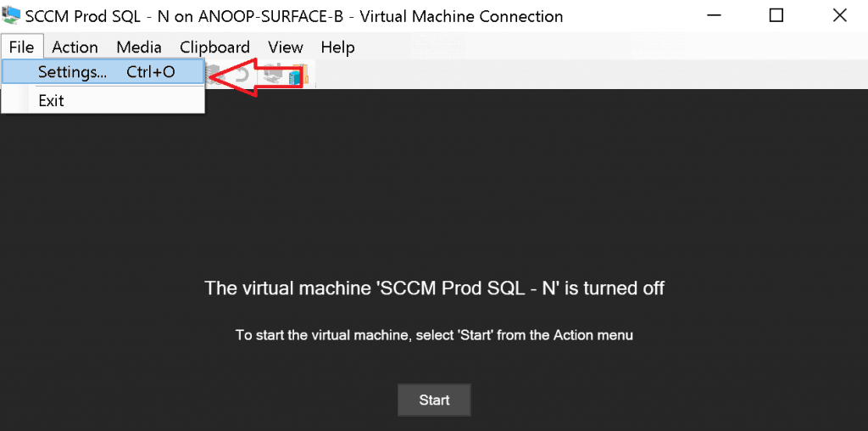
Task: Open the Clipboard menu
Action: pos(214,47)
